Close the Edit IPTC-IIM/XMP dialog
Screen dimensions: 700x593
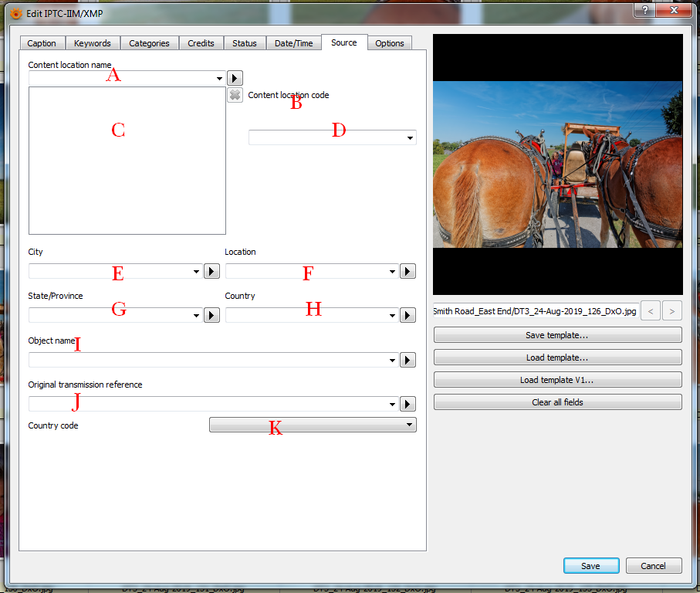[x=674, y=10]
